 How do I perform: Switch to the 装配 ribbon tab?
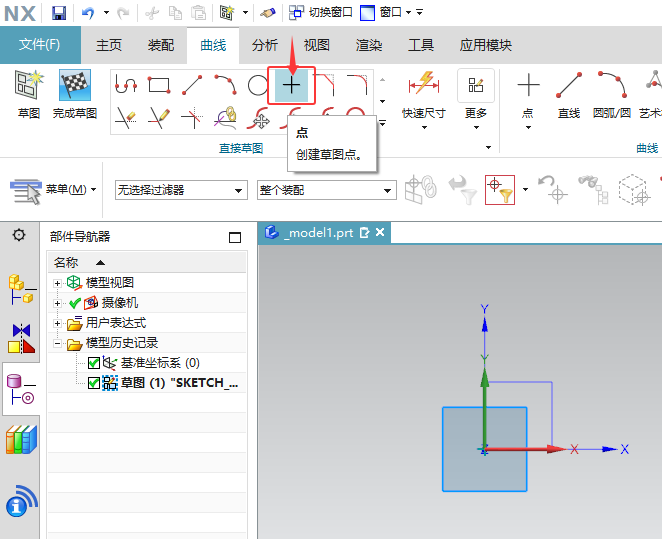click(160, 45)
